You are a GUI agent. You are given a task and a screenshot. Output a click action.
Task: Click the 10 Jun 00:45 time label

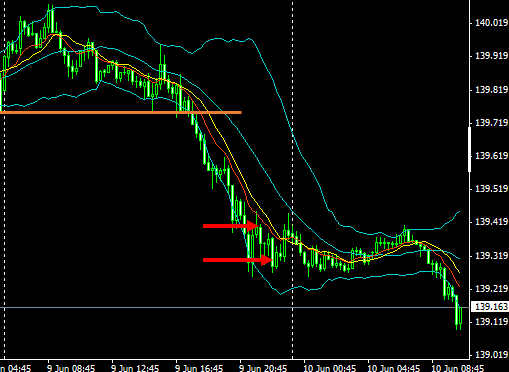tap(329, 368)
